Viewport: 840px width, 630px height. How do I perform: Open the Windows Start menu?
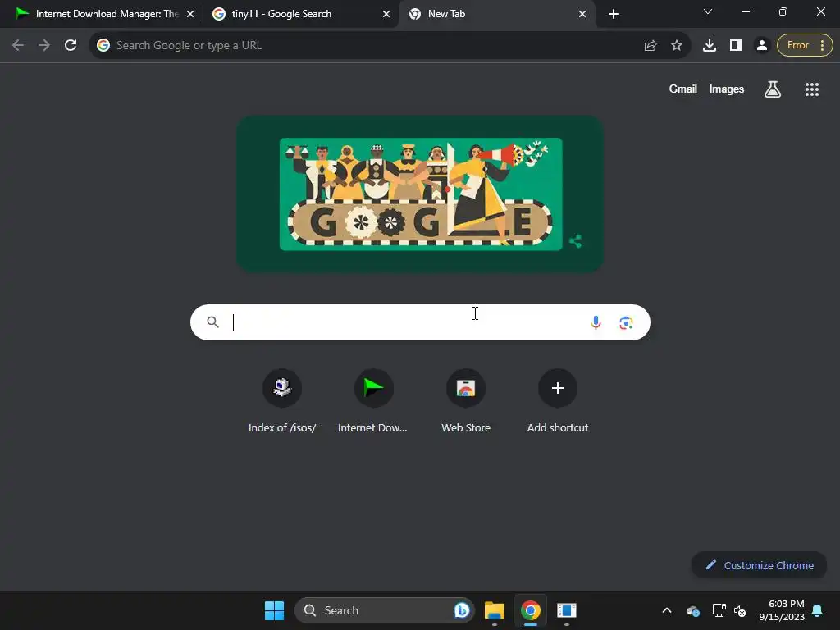pos(274,610)
